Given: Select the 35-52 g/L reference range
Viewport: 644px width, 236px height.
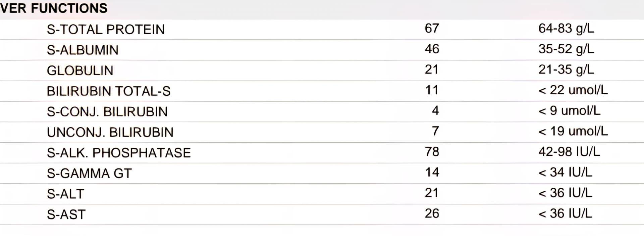Looking at the screenshot, I should click(566, 49).
